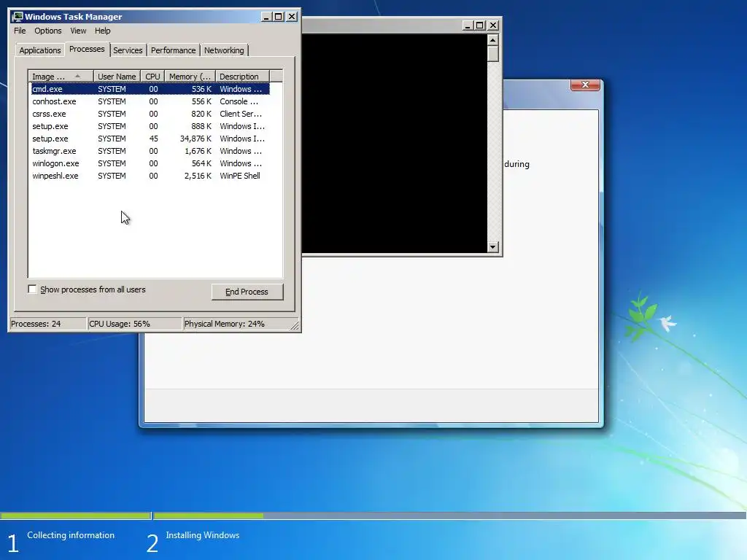Click console scrollbar up arrow
The width and height of the screenshot is (747, 560).
pos(493,39)
